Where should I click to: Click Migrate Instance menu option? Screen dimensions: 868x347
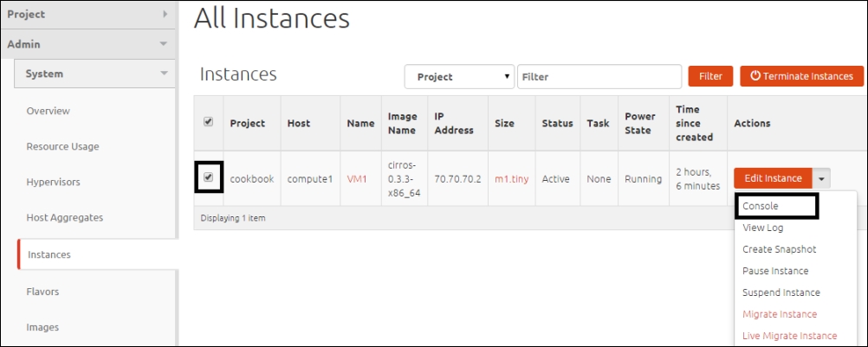(779, 314)
